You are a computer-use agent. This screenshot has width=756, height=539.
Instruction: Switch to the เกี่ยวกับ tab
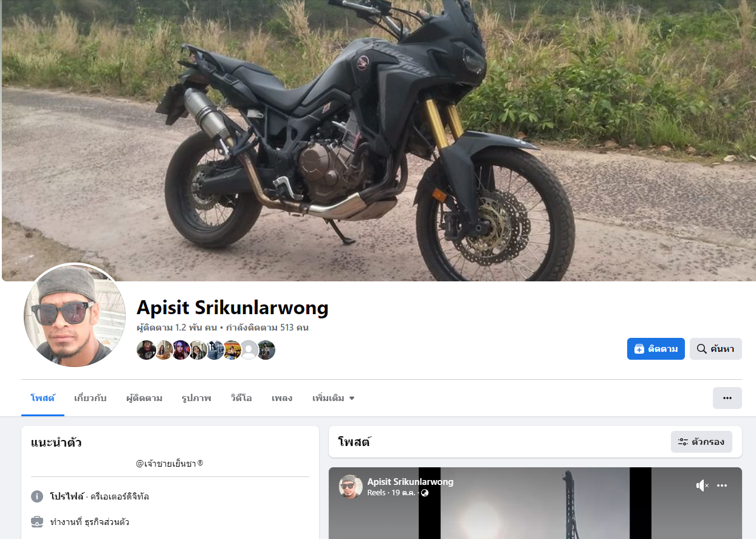click(90, 398)
